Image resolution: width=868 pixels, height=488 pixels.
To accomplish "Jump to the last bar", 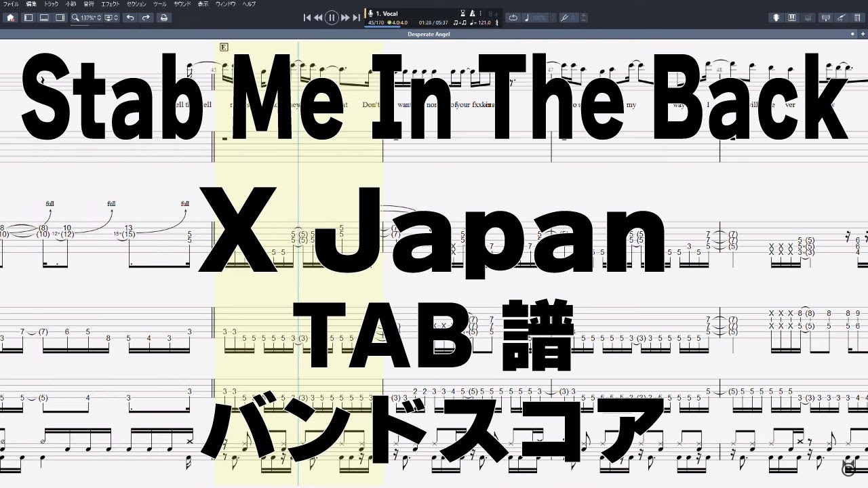I will point(356,18).
